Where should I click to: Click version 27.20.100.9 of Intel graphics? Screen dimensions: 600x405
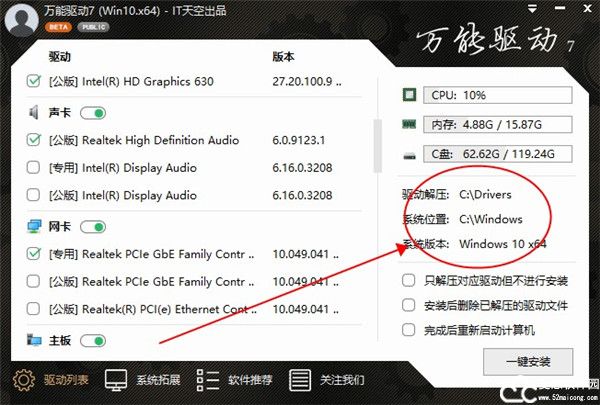(307, 81)
